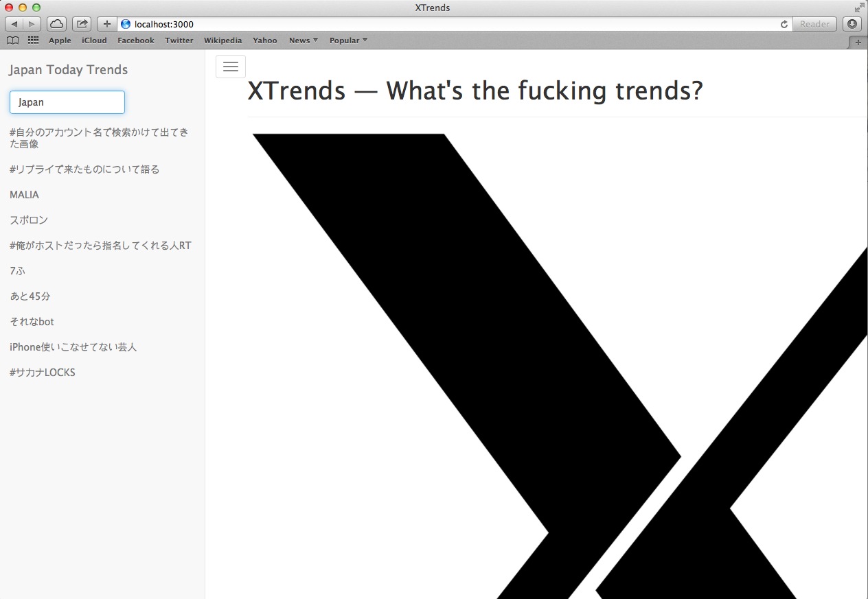This screenshot has width=868, height=599.
Task: Add bookmark with the plus button
Action: coord(106,24)
